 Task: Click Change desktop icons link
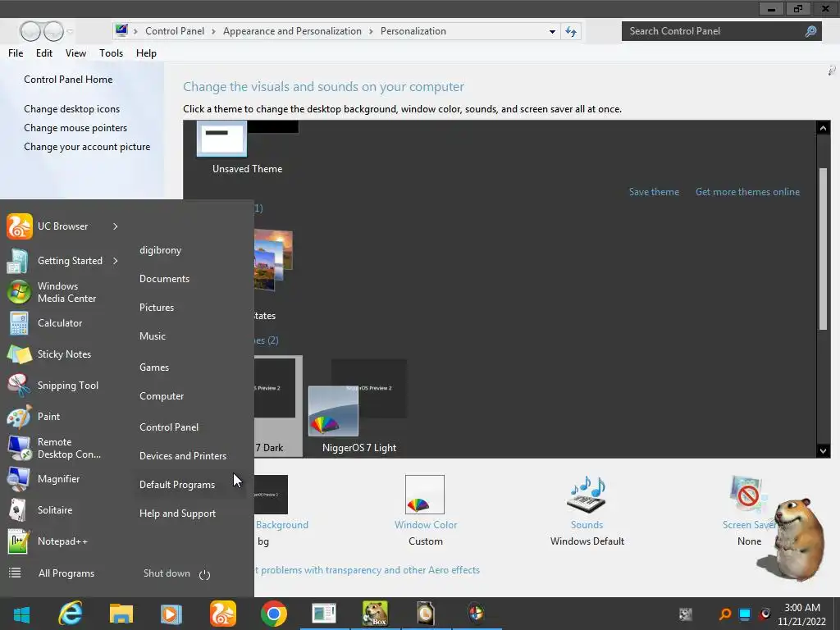click(x=72, y=109)
